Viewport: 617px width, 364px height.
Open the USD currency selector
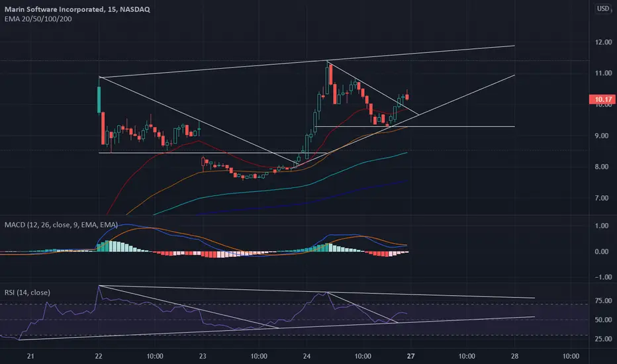pos(603,8)
